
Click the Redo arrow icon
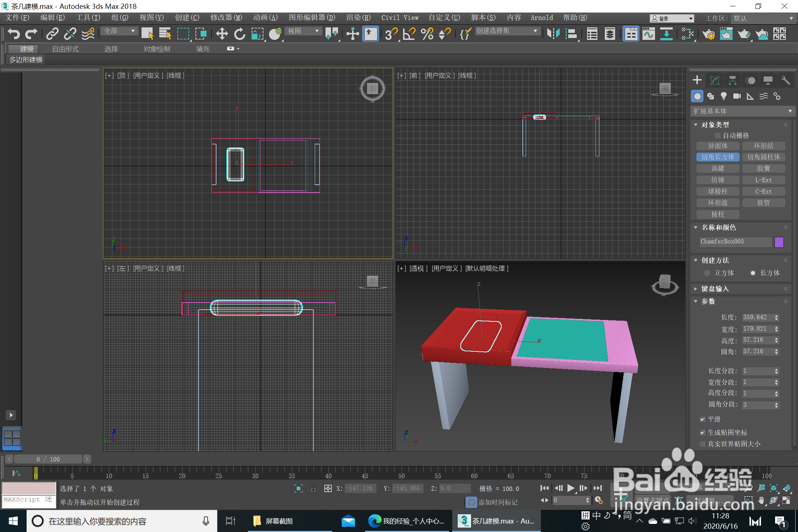(31, 34)
